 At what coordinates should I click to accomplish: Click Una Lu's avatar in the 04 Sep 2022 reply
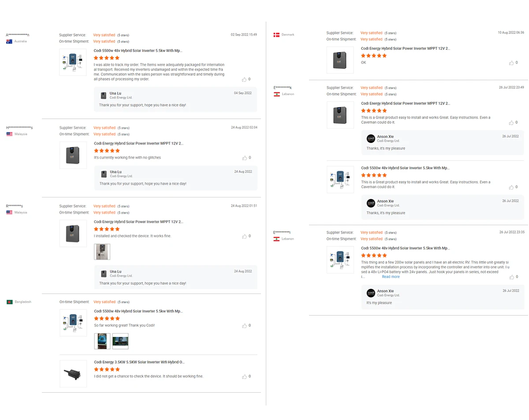coord(104,95)
